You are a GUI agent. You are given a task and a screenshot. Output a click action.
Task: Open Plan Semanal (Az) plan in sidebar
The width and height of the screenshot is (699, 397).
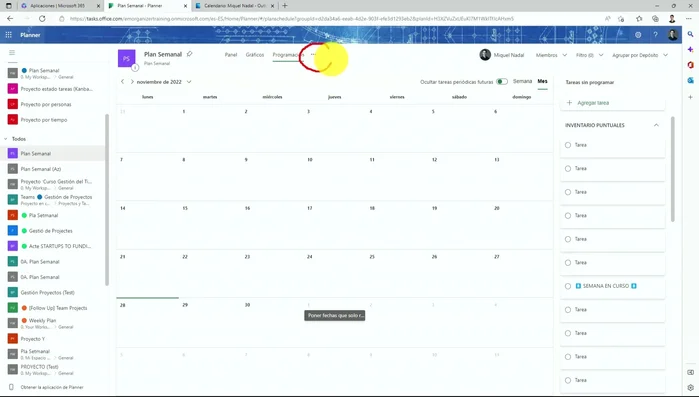53,169
